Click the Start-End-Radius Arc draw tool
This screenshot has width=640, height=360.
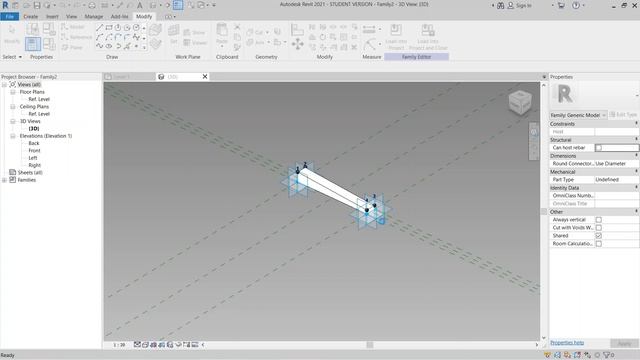(99, 37)
